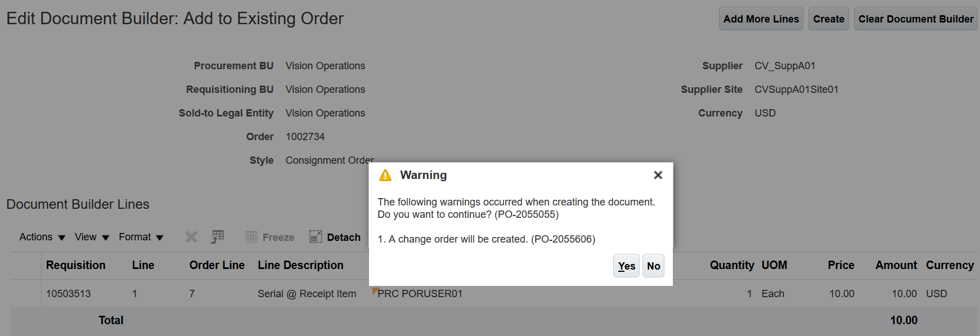Click the Freeze column icon

coord(251,237)
